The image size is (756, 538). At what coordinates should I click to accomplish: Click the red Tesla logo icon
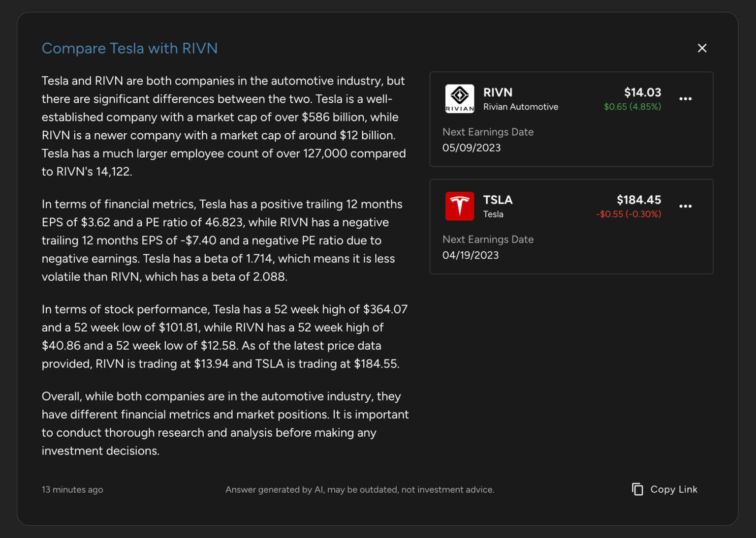459,206
